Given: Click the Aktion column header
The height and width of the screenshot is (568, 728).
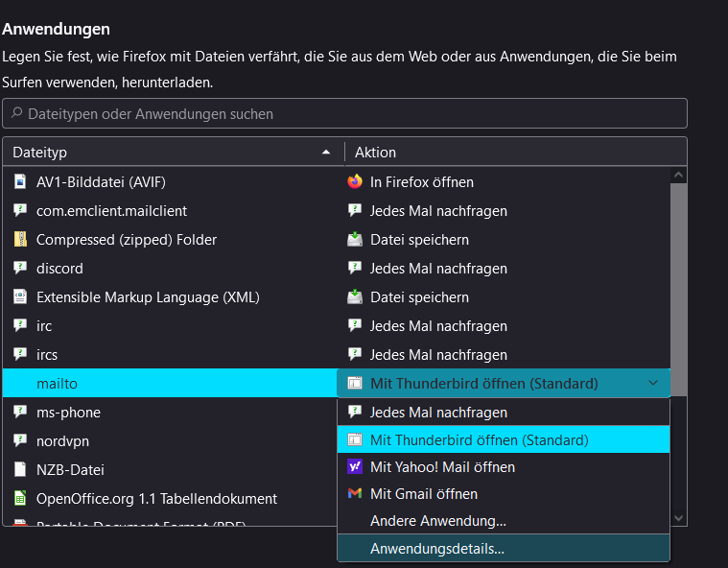Looking at the screenshot, I should coord(516,153).
